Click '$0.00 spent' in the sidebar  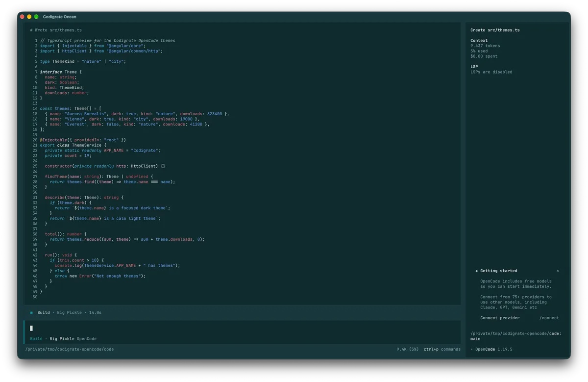[484, 56]
